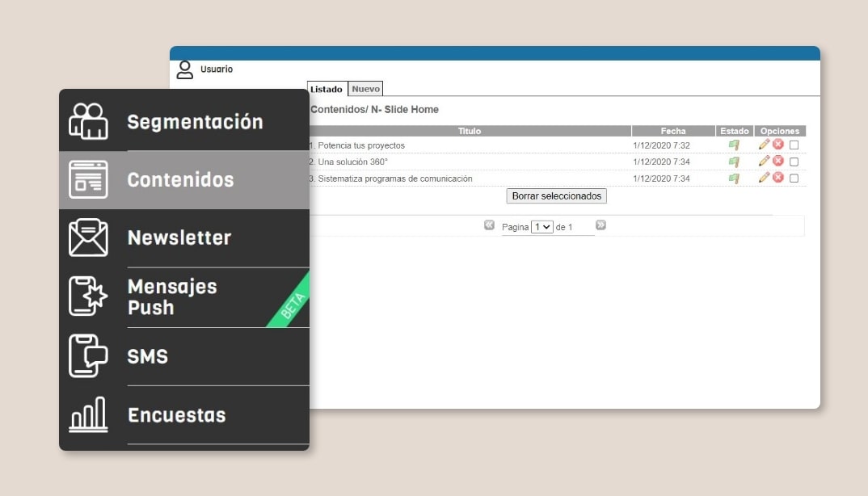Click the Newsletter envelope icon

tap(89, 237)
